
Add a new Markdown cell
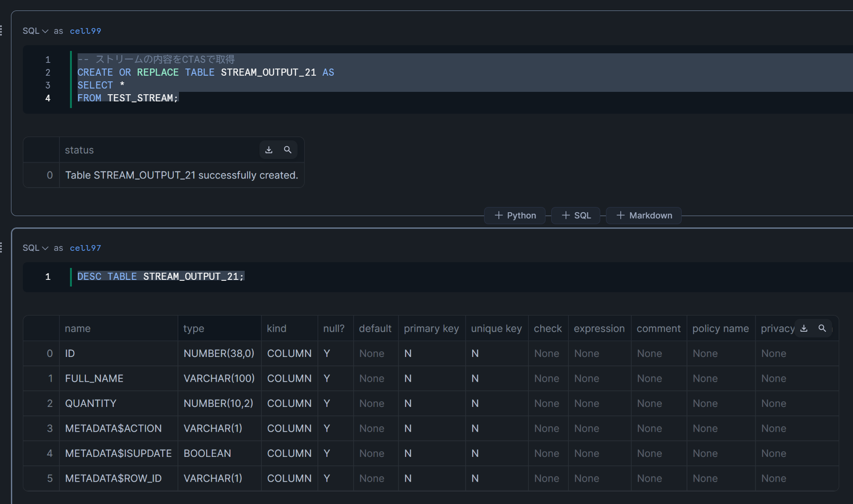click(x=644, y=216)
